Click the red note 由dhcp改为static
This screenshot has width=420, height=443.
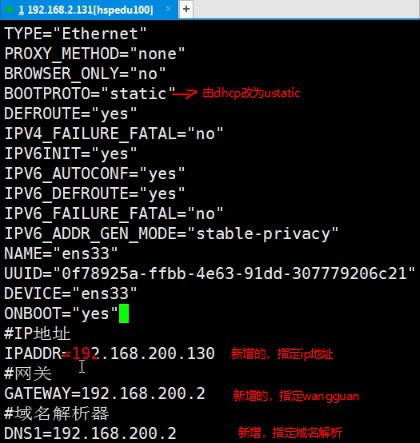pyautogui.click(x=251, y=93)
